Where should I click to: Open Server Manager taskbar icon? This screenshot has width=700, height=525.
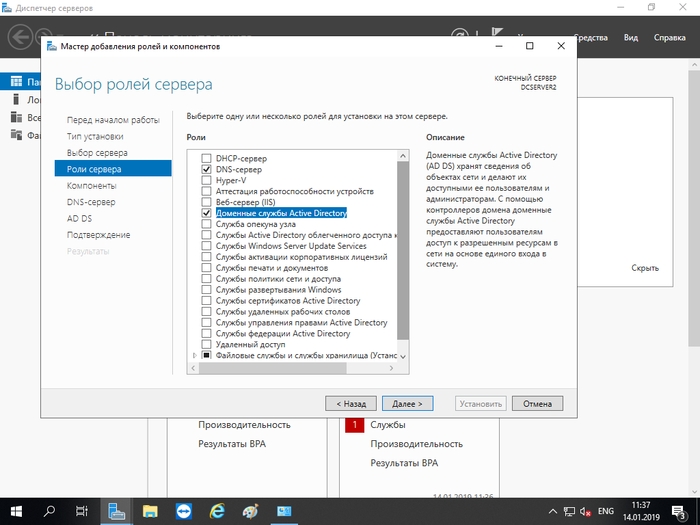tap(116, 511)
